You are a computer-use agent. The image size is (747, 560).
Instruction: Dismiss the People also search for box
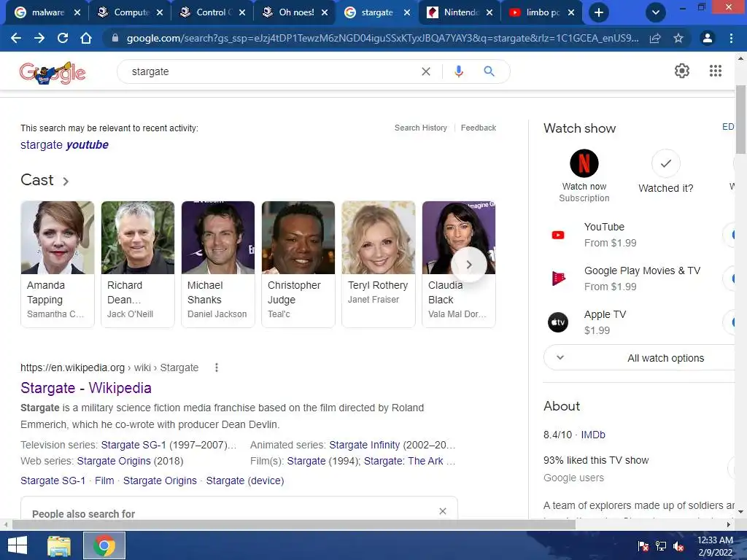point(443,511)
